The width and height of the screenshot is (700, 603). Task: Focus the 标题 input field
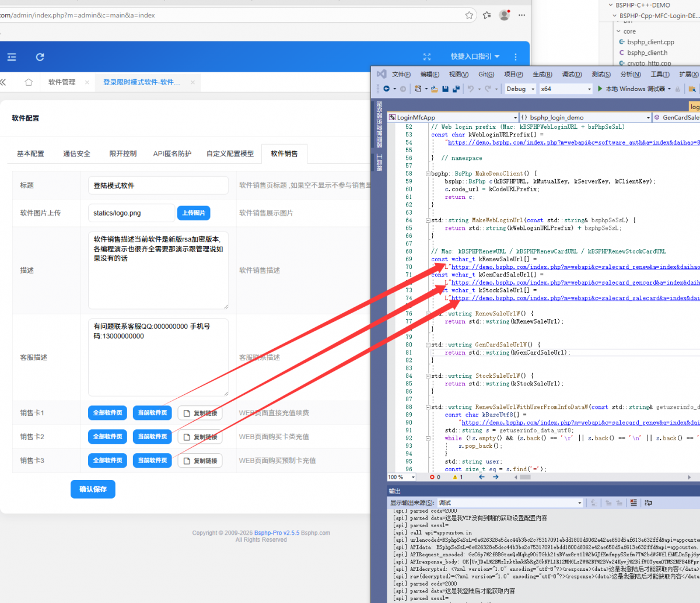point(158,185)
